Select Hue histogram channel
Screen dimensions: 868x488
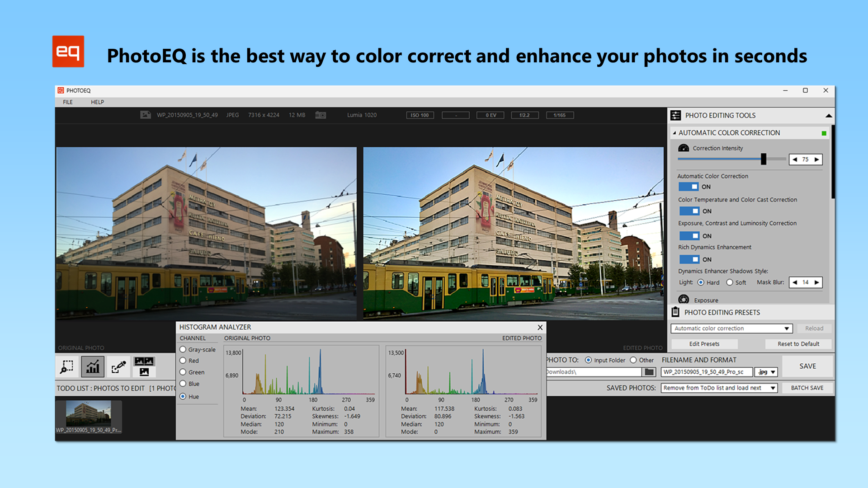tap(183, 396)
